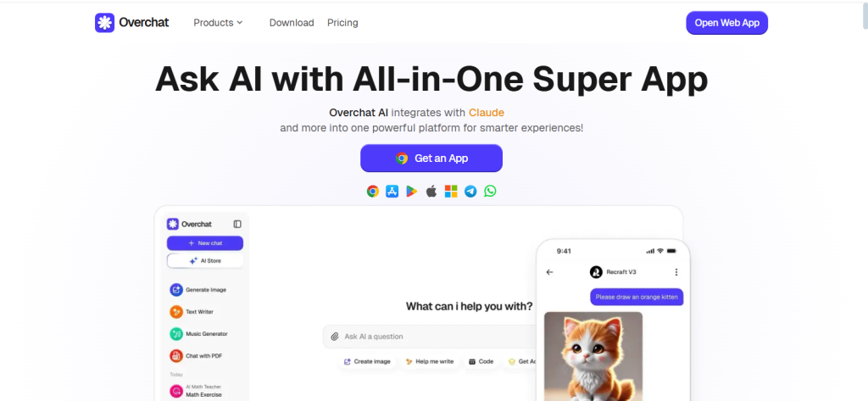868x401 pixels.
Task: Open the Google Play store icon
Action: 411,191
